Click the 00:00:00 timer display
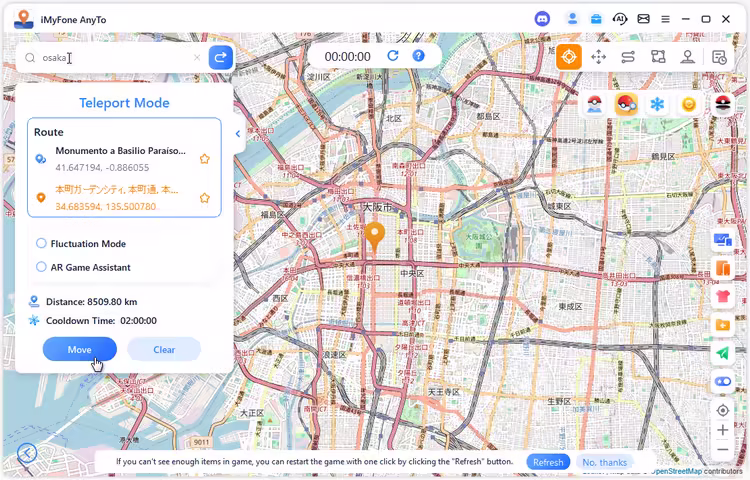Viewport: 750px width, 480px height. point(348,56)
